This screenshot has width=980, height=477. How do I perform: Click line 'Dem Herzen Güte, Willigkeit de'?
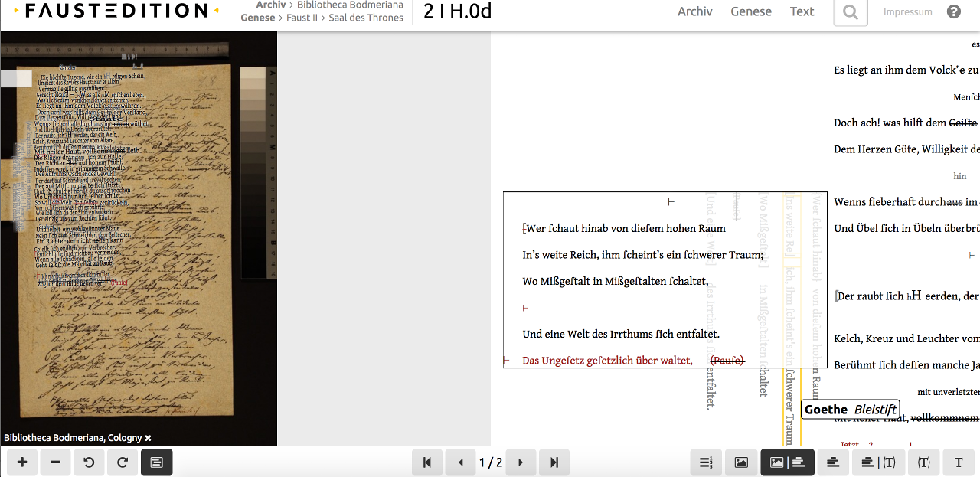point(906,149)
